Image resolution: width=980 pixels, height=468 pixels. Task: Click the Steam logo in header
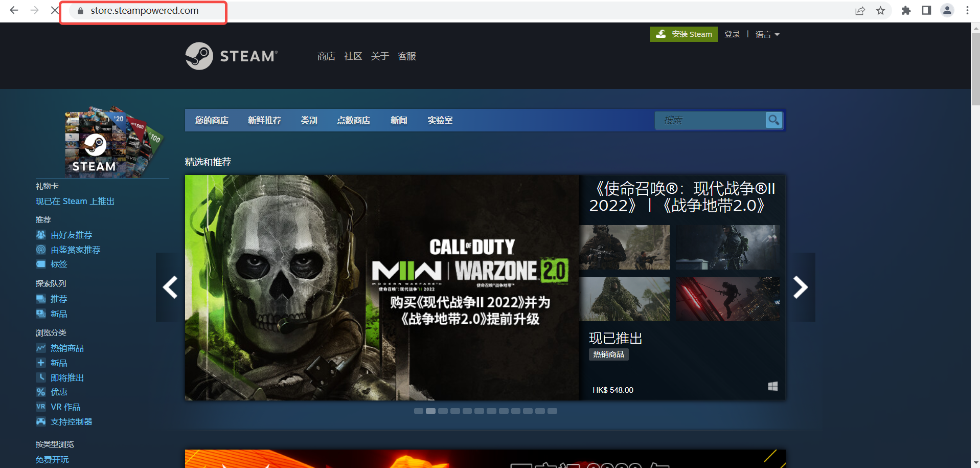click(231, 56)
